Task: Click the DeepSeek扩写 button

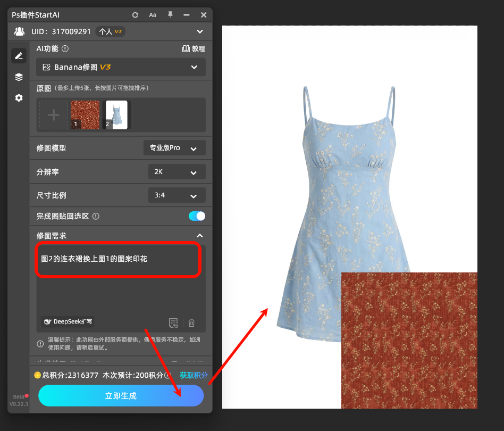Action: click(69, 321)
